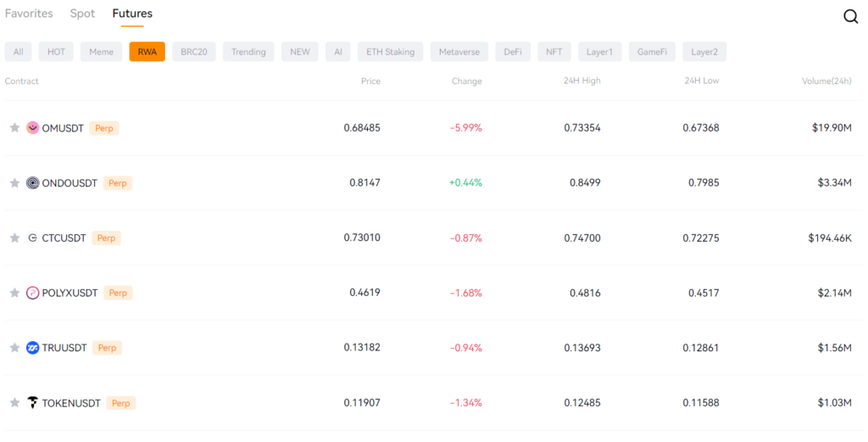Click the TOKENUSDT coin logo

coord(33,403)
